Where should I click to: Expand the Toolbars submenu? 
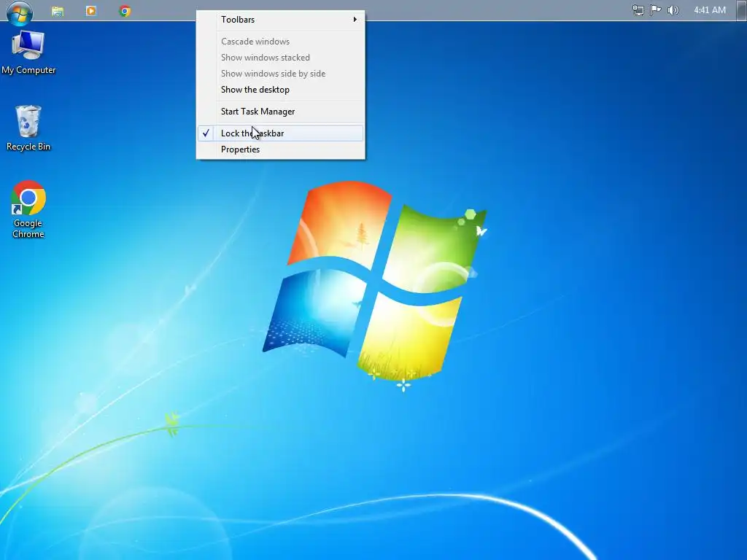[x=281, y=20]
